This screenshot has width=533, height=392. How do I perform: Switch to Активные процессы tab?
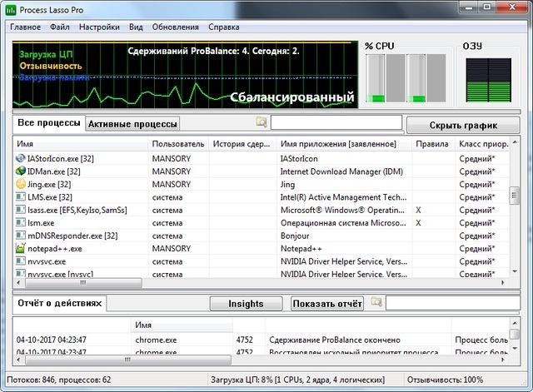tap(132, 124)
